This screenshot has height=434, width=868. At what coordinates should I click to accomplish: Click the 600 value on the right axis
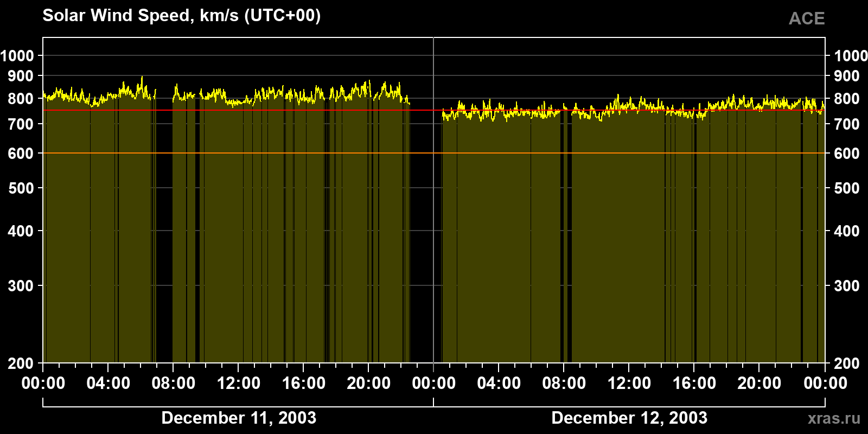coord(847,154)
